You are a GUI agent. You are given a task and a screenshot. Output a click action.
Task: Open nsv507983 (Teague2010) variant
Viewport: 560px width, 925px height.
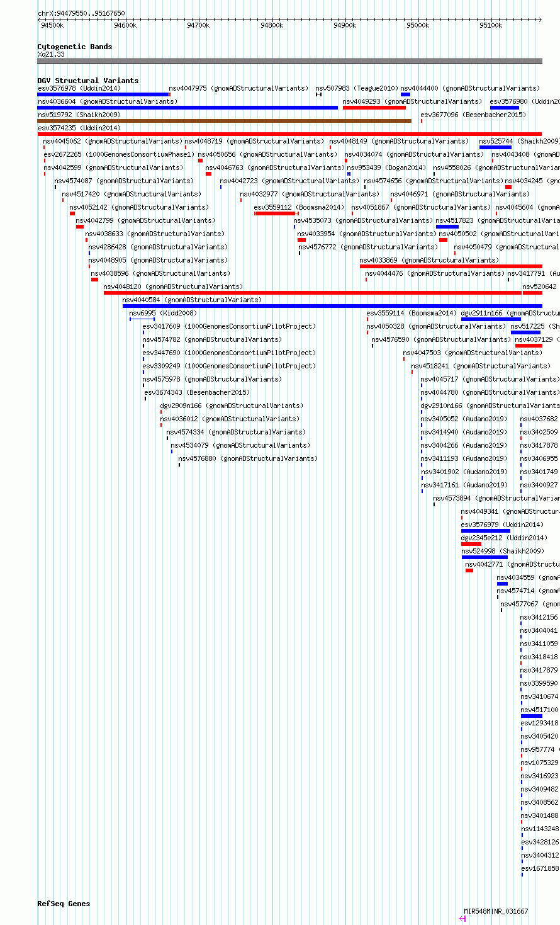pos(357,88)
